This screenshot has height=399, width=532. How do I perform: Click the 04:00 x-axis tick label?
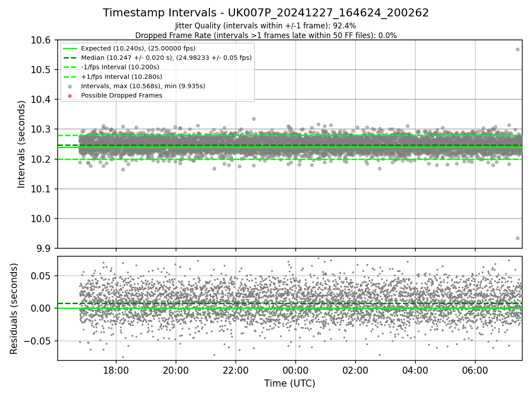coord(415,370)
